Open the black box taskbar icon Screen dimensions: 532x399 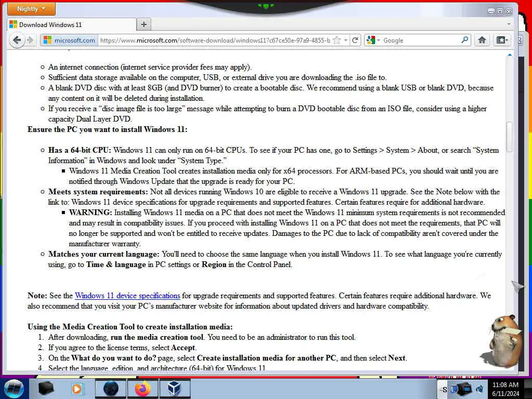click(x=46, y=389)
